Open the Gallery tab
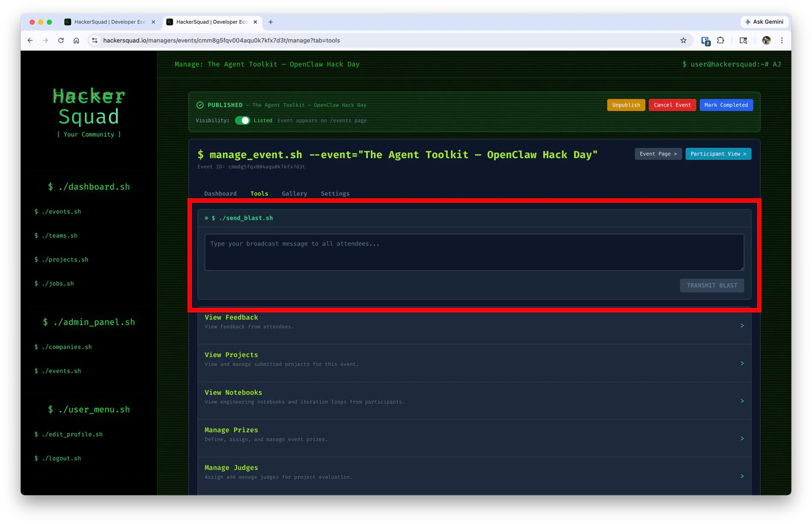The image size is (812, 524). tap(294, 194)
